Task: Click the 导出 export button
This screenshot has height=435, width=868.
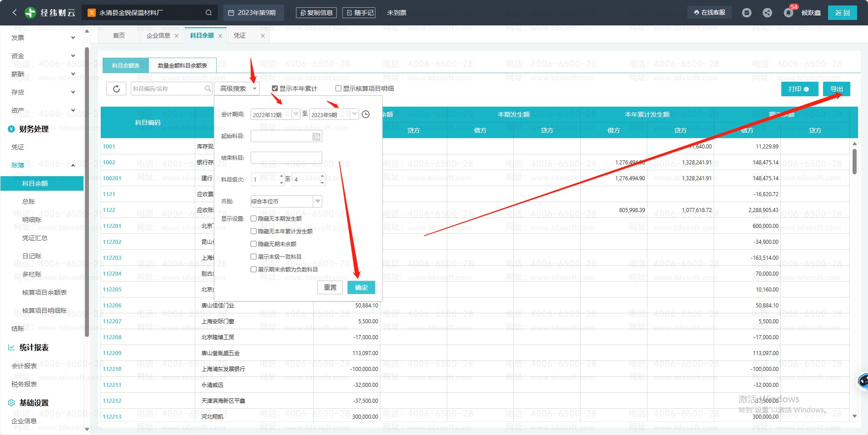Action: [836, 89]
